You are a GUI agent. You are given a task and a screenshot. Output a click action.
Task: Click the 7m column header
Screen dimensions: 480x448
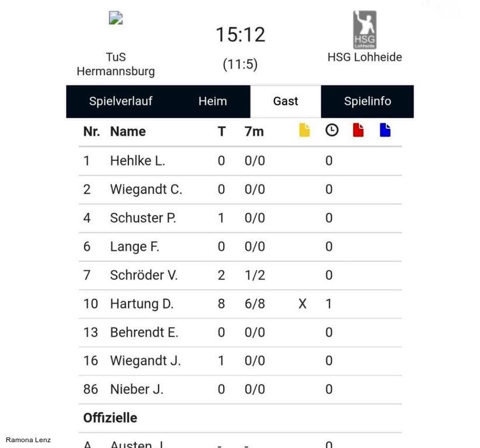pyautogui.click(x=254, y=131)
